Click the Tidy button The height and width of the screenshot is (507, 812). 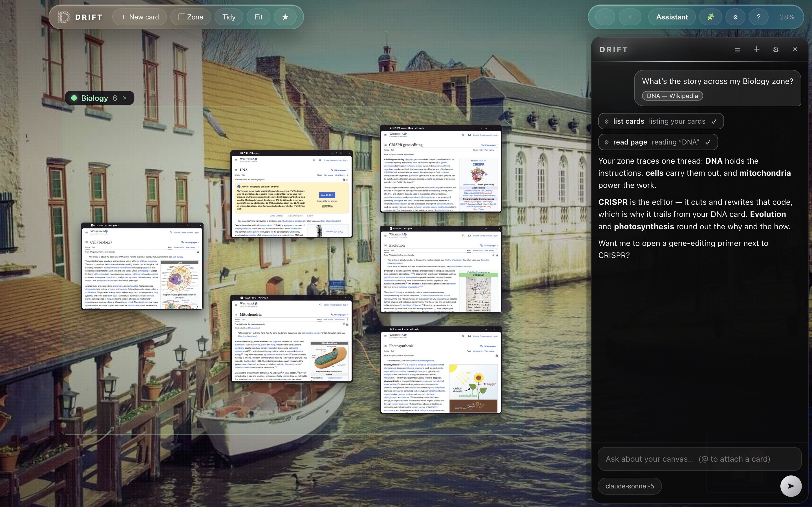(229, 17)
